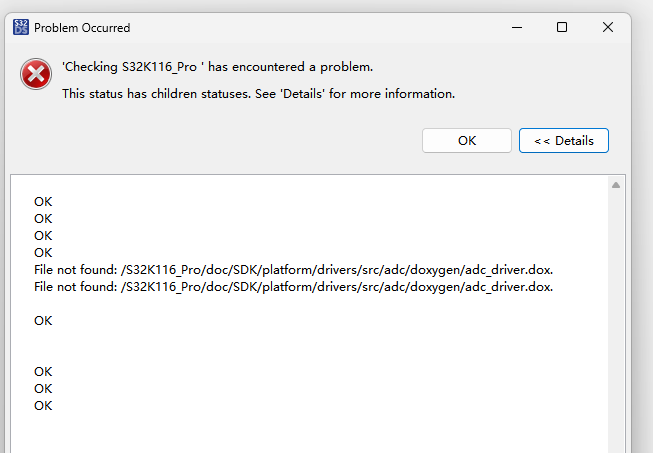Click the details scrollbar up arrow
This screenshot has height=453, width=653.
tap(617, 185)
